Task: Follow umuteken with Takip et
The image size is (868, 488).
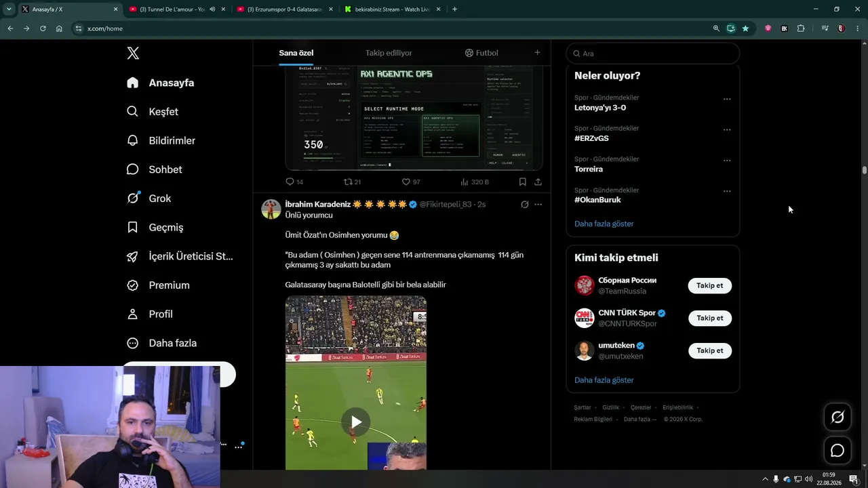Action: (710, 350)
